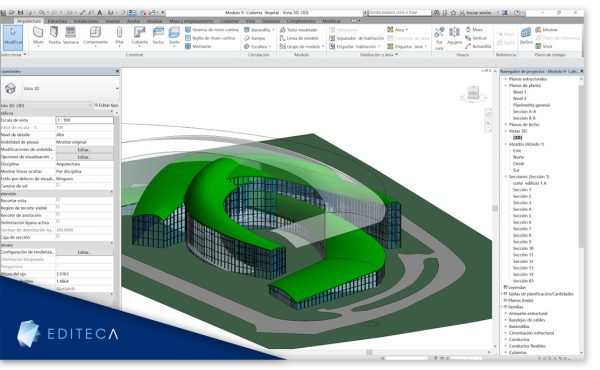Choose the Cubierta roof tool

tap(140, 36)
